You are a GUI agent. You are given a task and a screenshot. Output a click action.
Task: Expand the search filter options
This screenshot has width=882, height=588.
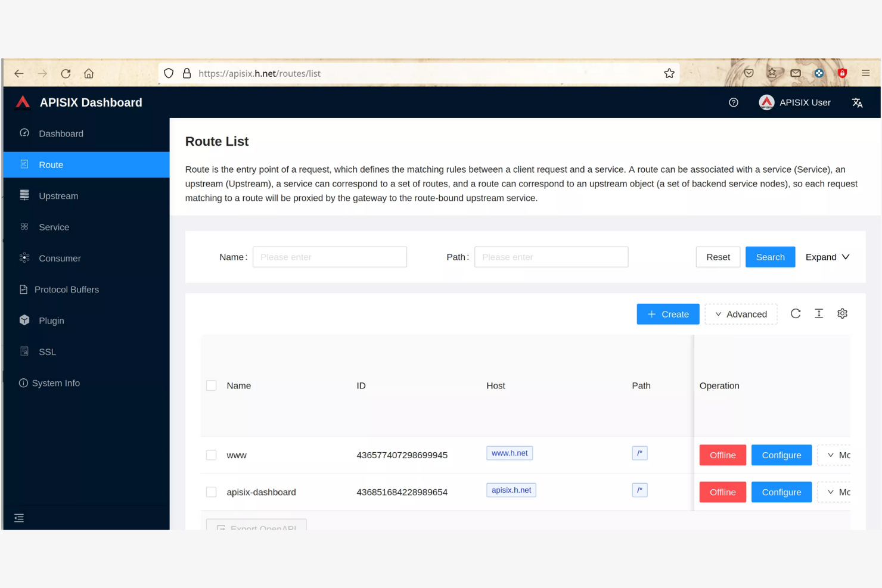pos(827,257)
